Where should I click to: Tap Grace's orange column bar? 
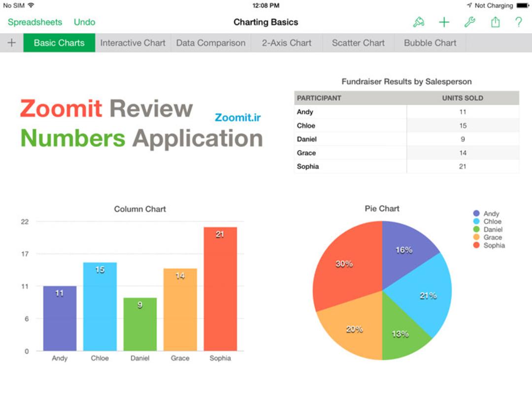click(180, 309)
